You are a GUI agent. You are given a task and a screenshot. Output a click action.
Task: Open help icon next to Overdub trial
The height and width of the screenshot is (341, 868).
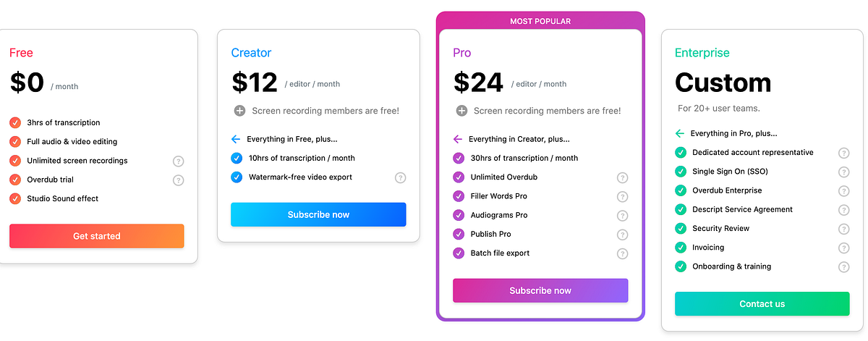click(179, 180)
